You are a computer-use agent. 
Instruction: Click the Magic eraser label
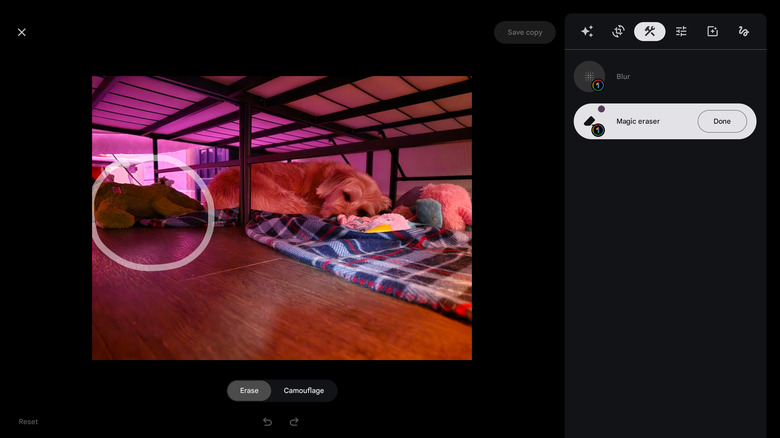(638, 121)
